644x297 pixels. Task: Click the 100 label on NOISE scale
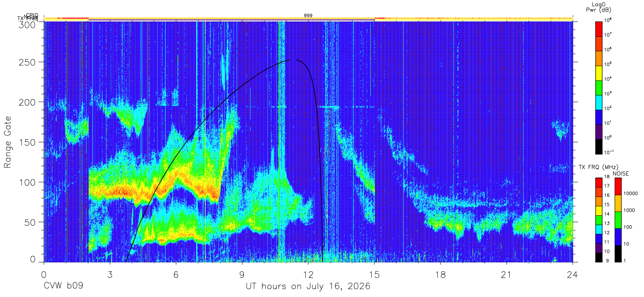pos(628,227)
